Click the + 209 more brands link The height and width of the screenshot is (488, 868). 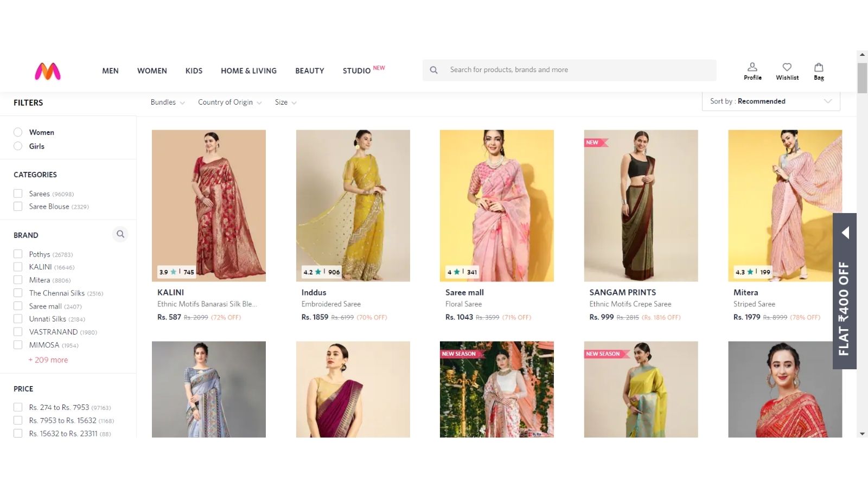click(48, 359)
